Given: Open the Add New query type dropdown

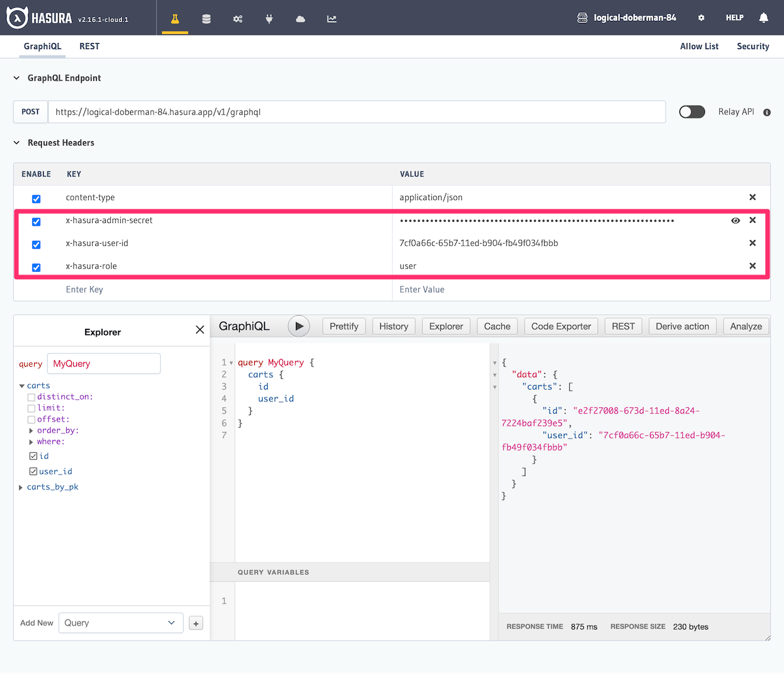Looking at the screenshot, I should 121,622.
